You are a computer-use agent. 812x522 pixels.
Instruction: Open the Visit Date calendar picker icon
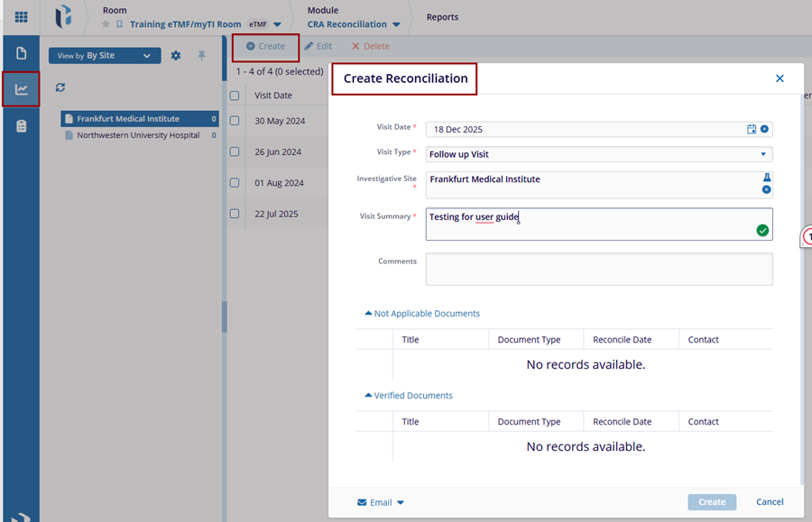coord(751,129)
